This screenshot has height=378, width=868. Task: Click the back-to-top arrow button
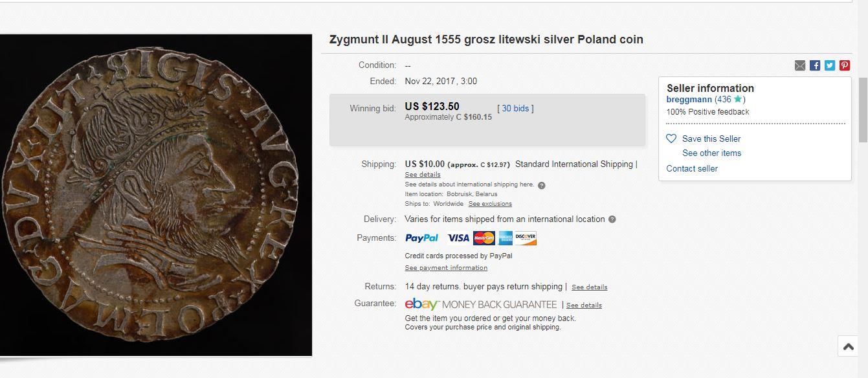848,346
